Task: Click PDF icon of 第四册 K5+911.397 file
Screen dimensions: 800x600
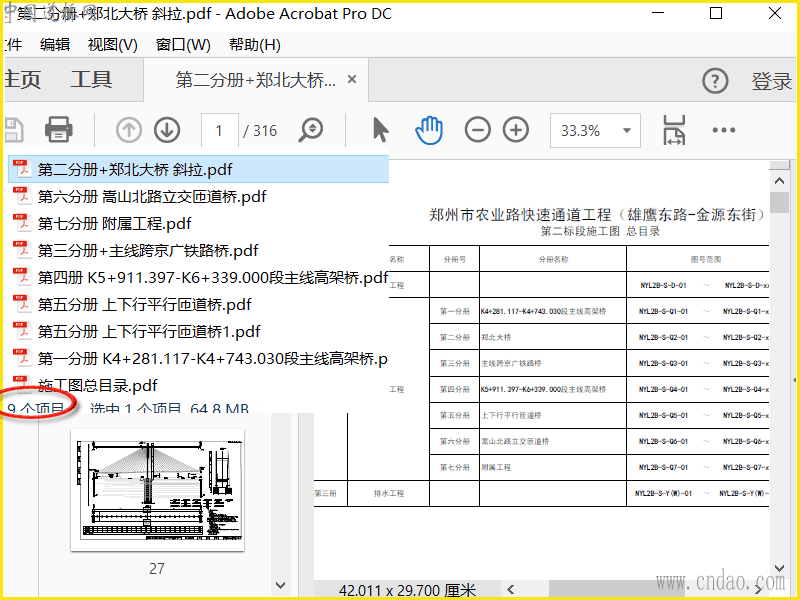Action: tap(21, 278)
